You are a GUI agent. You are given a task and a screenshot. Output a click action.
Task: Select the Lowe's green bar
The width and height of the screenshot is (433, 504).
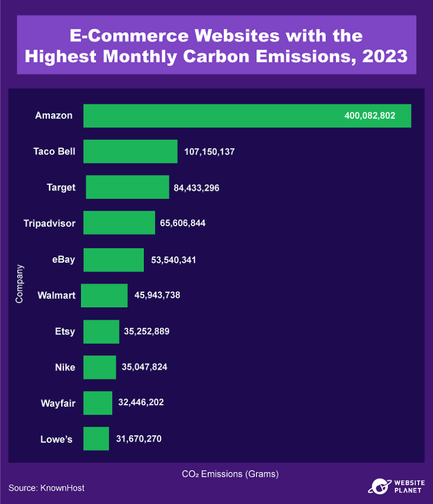pyautogui.click(x=96, y=438)
